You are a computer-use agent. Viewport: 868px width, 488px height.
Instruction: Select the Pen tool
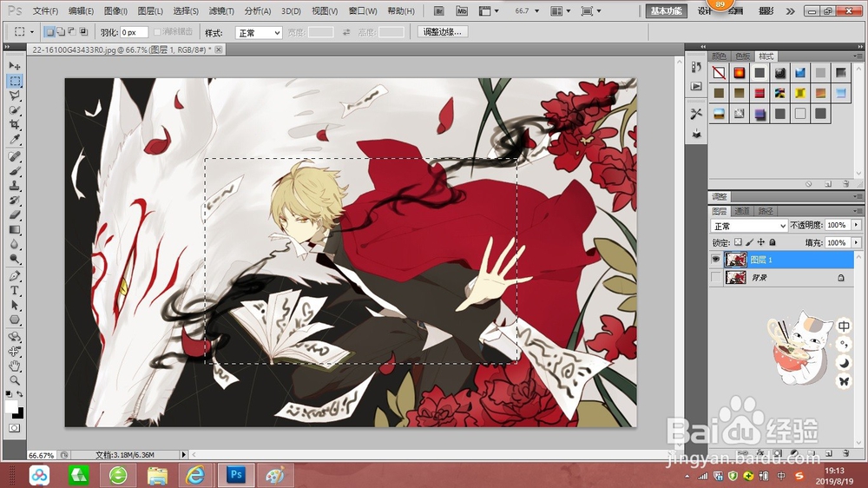pyautogui.click(x=15, y=276)
